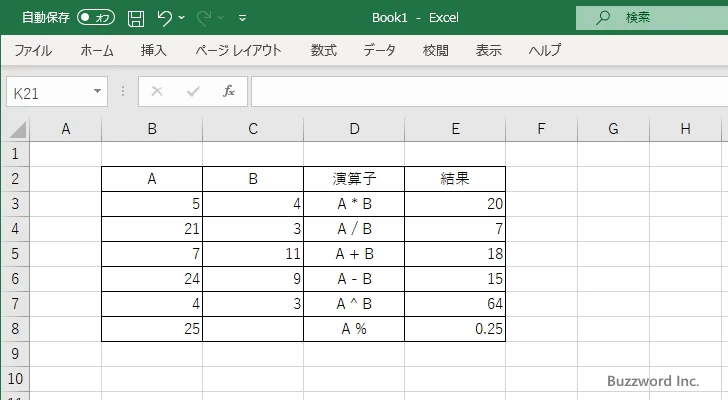Select row 3 header
The image size is (728, 400).
coord(15,204)
